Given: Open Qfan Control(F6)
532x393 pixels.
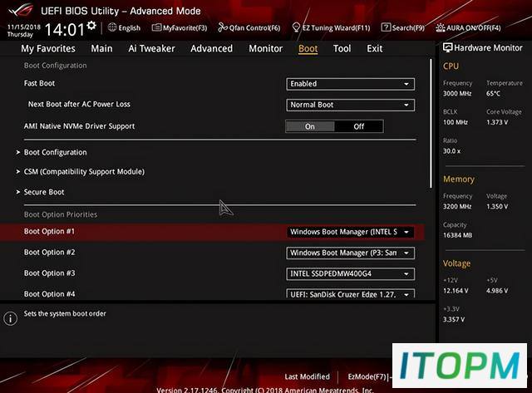Looking at the screenshot, I should click(x=255, y=27).
